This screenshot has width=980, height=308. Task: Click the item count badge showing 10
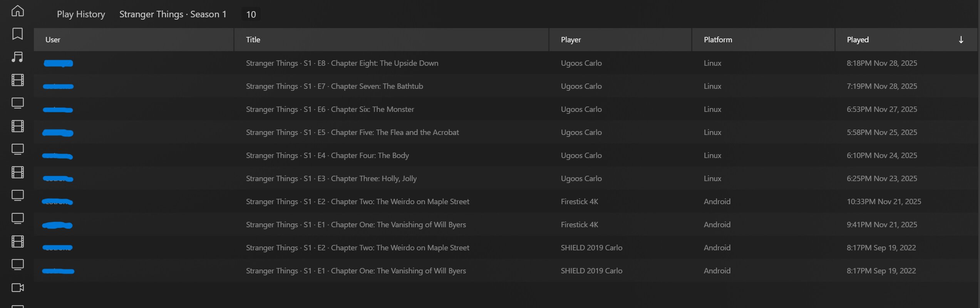coord(251,15)
